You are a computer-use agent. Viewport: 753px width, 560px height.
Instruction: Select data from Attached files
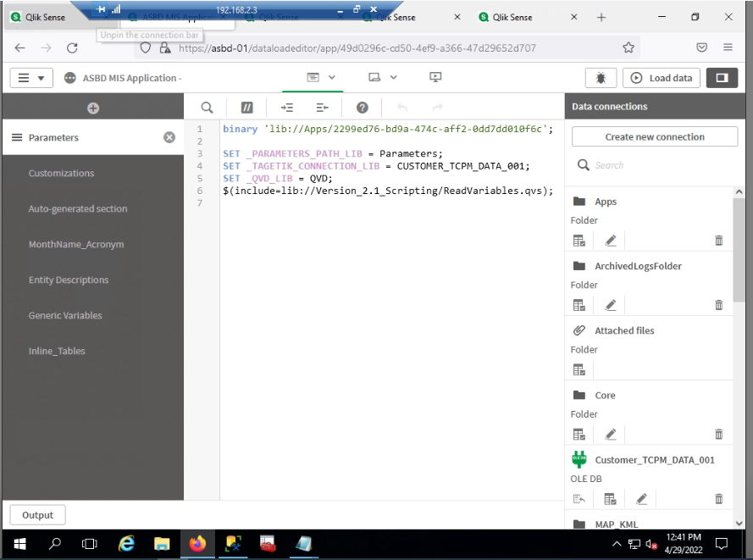579,370
